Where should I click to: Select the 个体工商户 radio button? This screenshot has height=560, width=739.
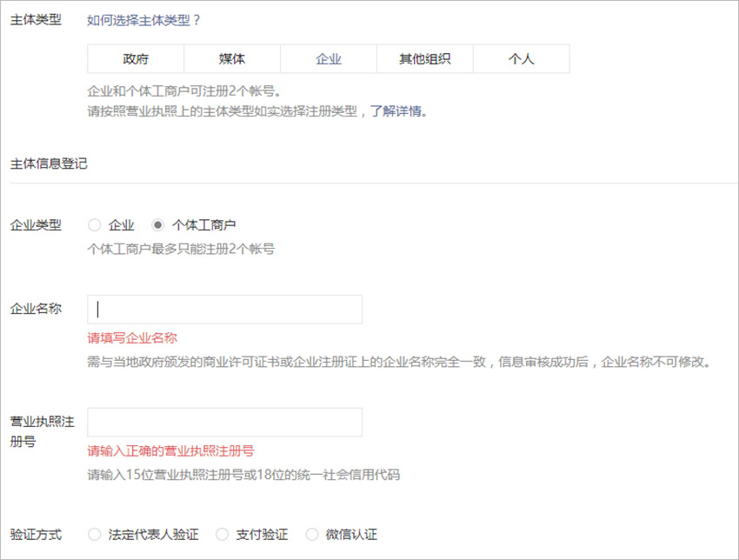click(x=158, y=225)
